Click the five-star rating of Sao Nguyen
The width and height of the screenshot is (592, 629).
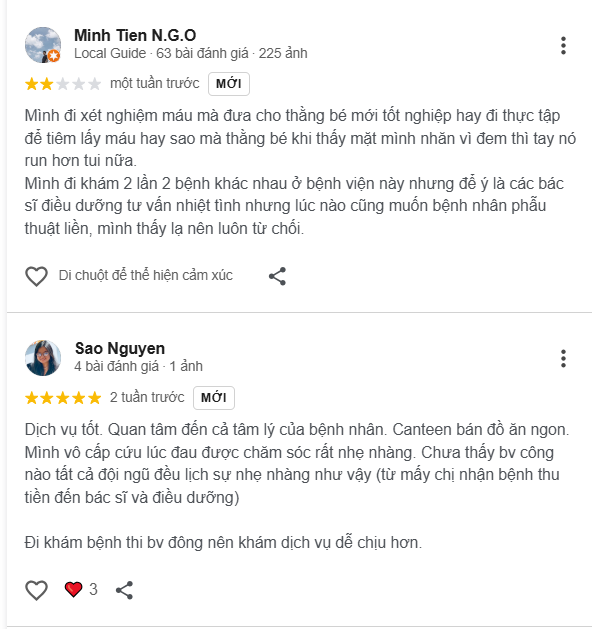click(x=63, y=398)
